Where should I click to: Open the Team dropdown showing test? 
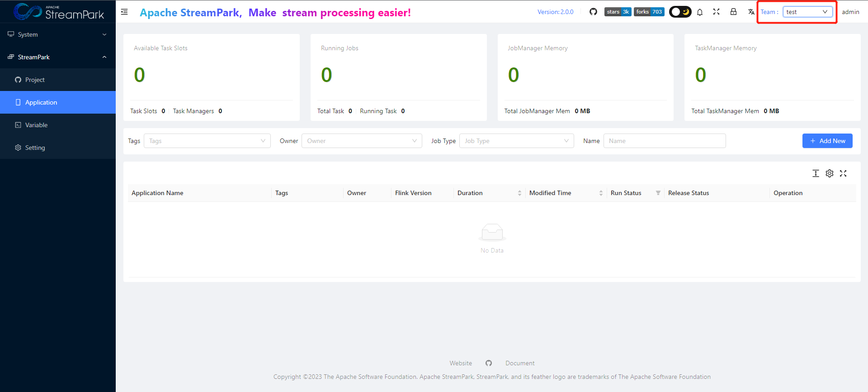(x=807, y=12)
